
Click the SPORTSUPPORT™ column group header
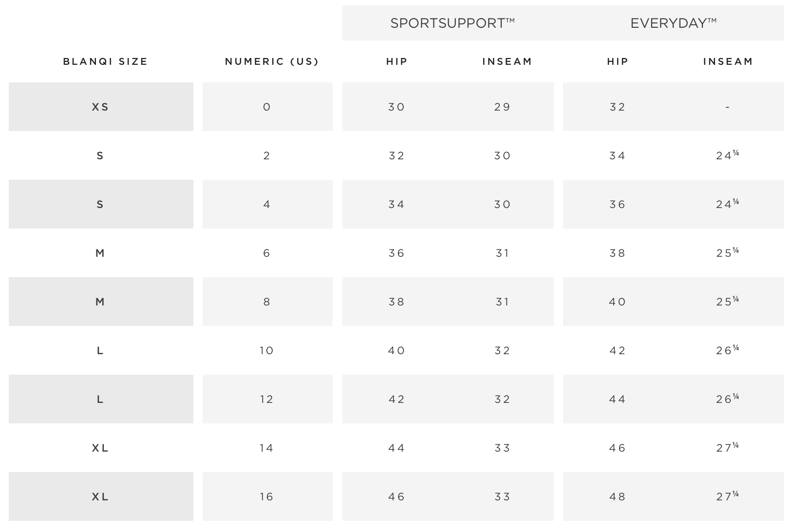point(453,23)
